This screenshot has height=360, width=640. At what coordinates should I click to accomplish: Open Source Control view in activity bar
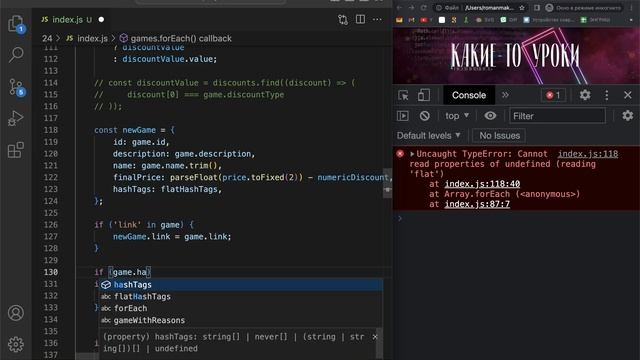(x=16, y=87)
